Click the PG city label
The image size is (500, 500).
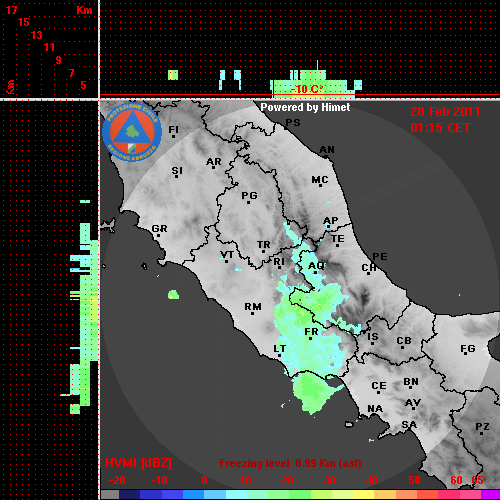point(249,195)
